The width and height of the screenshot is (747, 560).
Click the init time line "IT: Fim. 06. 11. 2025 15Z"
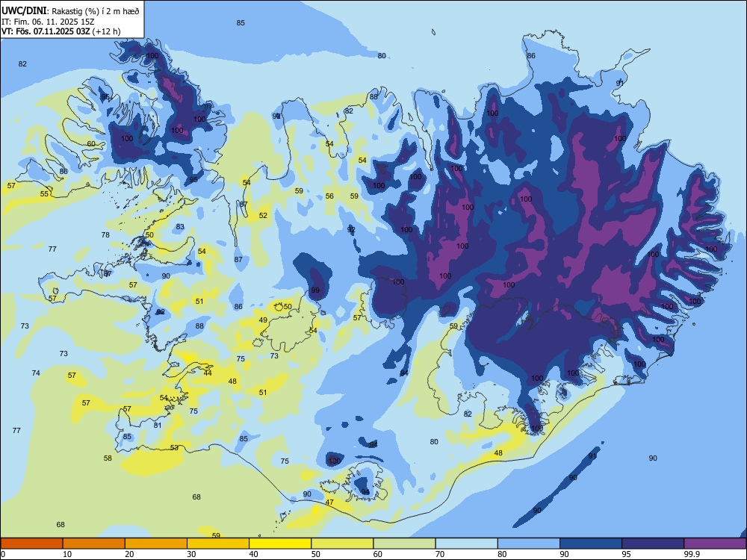pos(47,22)
